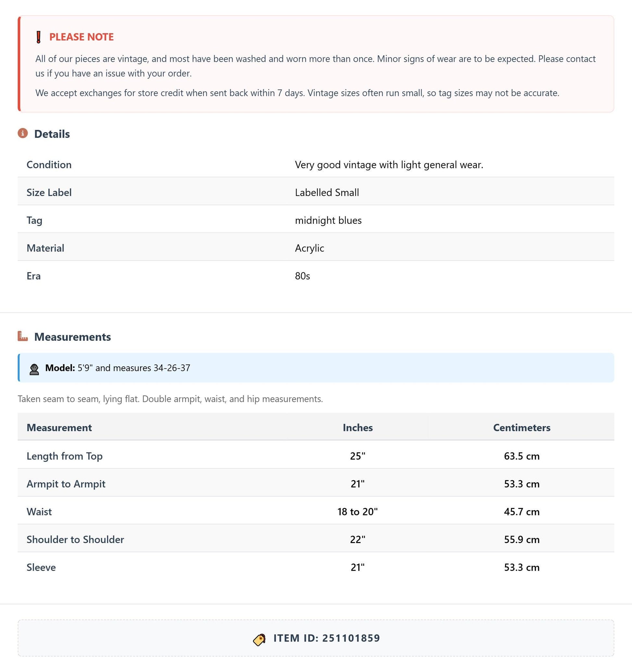The width and height of the screenshot is (632, 672).
Task: Click the Shoulder to Shoulder row label
Action: 75,539
